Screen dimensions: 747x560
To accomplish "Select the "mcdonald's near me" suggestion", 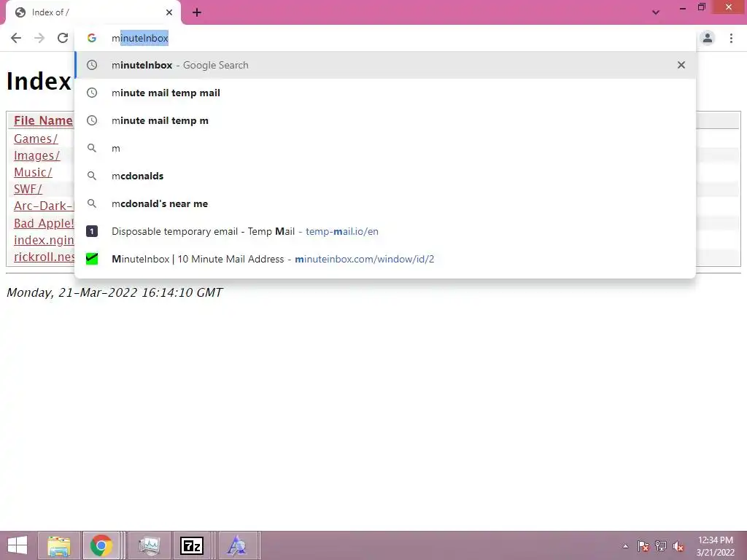I will (385, 203).
